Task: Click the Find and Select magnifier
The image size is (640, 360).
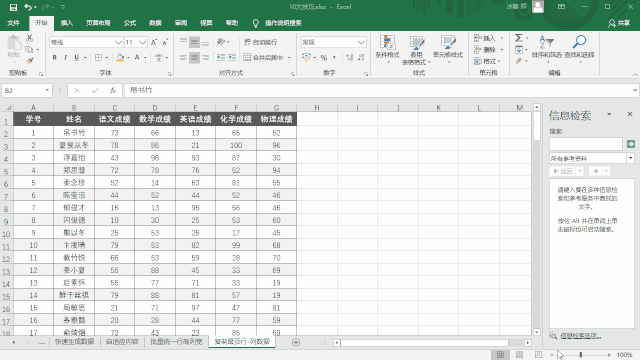Action: coord(579,42)
